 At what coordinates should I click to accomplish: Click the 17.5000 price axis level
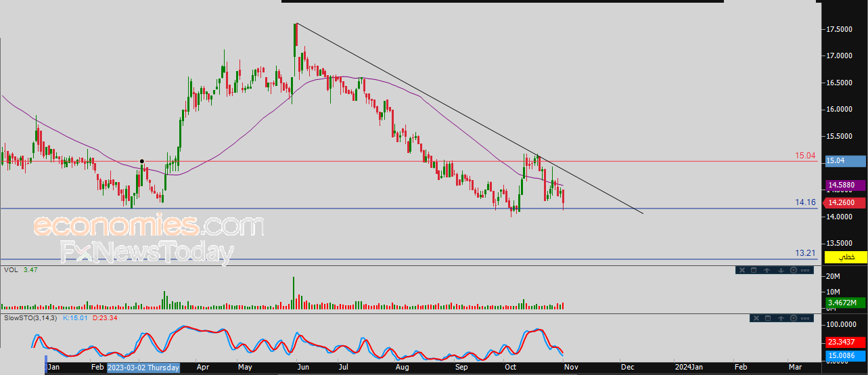click(x=839, y=29)
